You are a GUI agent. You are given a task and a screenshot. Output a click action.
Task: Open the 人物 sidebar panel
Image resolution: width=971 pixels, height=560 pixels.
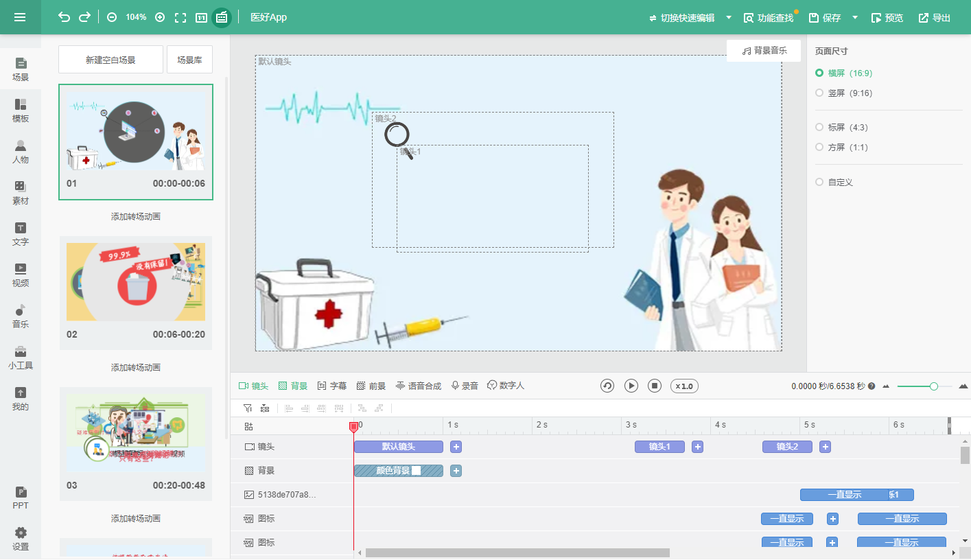(21, 152)
